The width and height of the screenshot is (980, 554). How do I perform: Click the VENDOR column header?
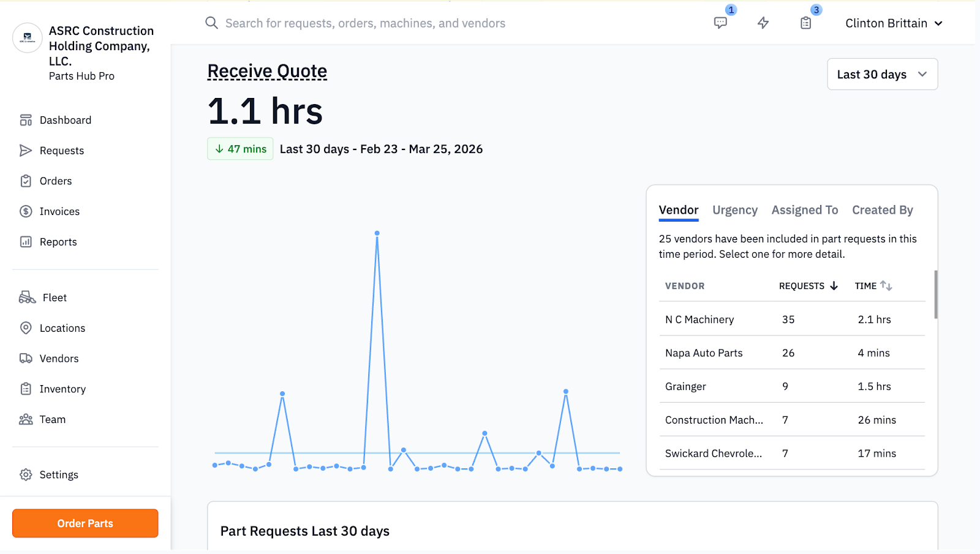(x=685, y=286)
